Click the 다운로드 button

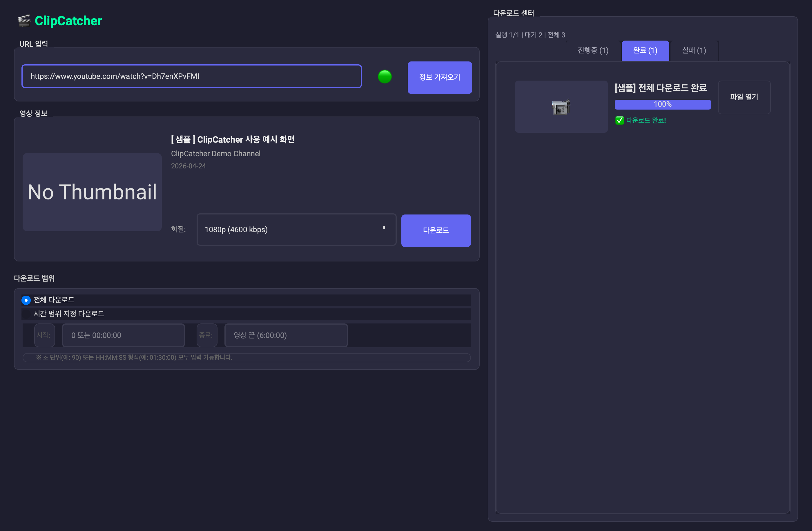436,230
